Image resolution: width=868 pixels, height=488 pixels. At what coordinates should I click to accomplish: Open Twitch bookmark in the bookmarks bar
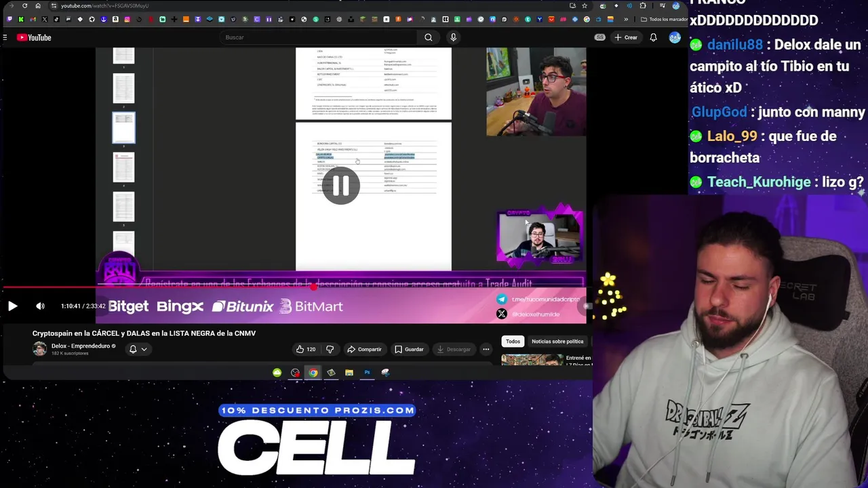tap(9, 19)
